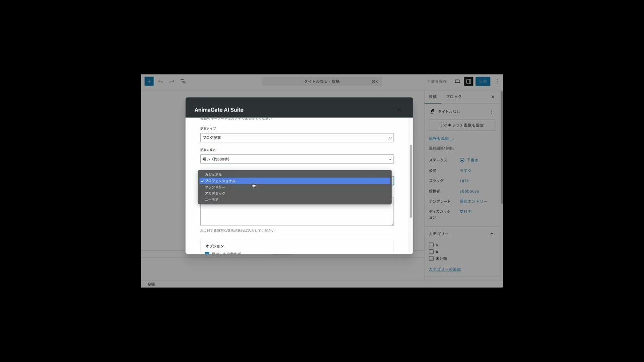The width and height of the screenshot is (644, 362).
Task: Close the AnimaGate AI Suite dialog
Action: (399, 110)
